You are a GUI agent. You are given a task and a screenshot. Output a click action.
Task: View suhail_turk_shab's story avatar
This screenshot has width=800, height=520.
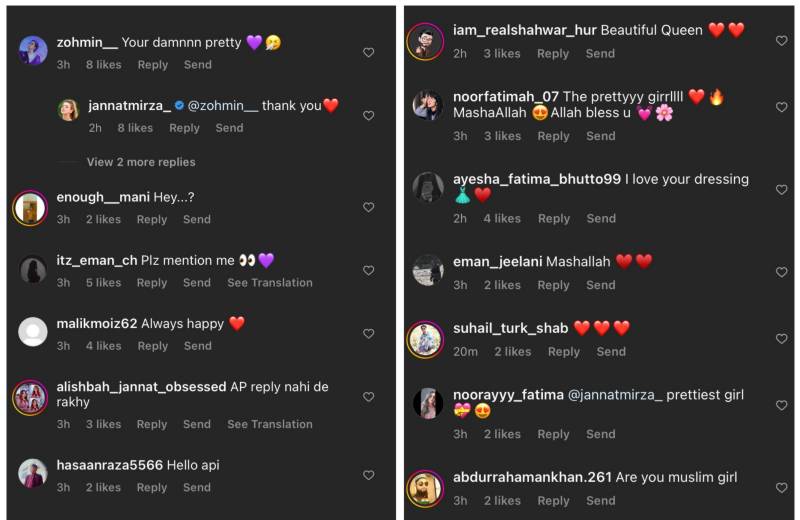pos(425,339)
